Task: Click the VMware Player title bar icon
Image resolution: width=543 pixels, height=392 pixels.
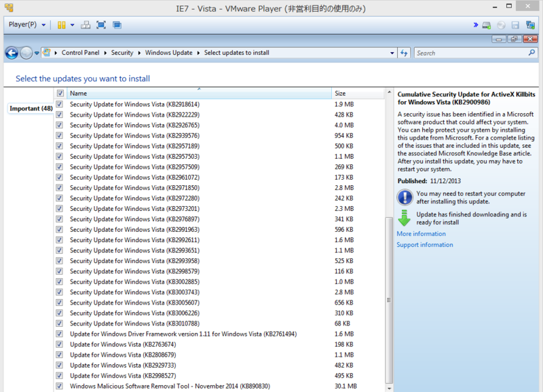Action: point(9,7)
